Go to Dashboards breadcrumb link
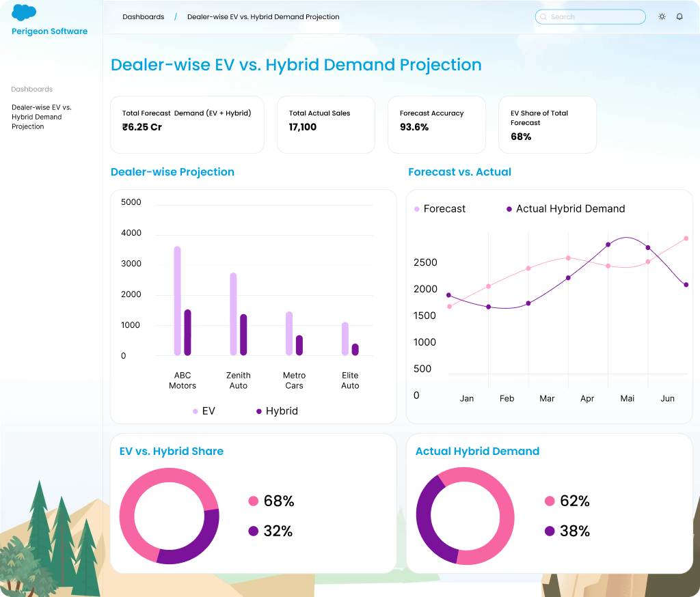 pyautogui.click(x=144, y=16)
